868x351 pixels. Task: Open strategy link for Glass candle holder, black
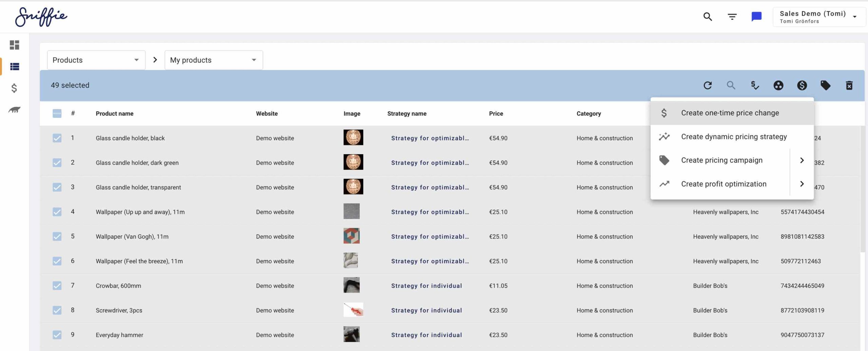[430, 138]
